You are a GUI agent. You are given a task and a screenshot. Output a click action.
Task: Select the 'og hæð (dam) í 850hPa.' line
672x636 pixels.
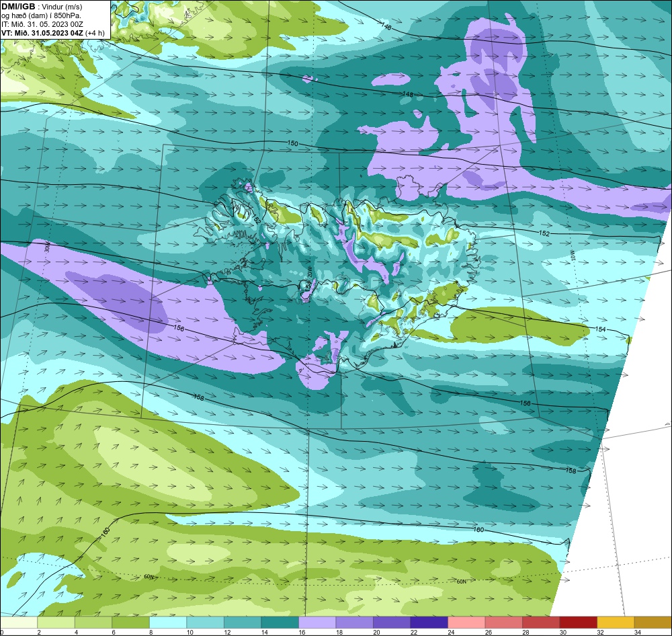click(x=41, y=15)
